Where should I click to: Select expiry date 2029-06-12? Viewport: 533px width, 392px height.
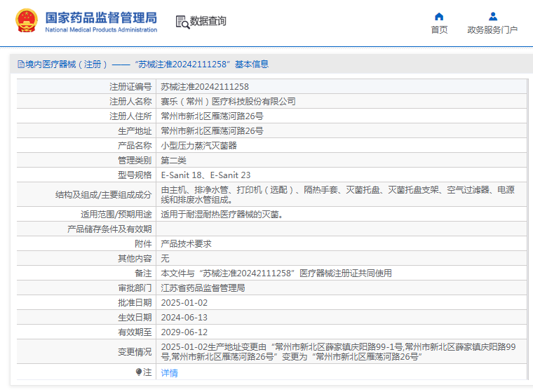click(184, 332)
